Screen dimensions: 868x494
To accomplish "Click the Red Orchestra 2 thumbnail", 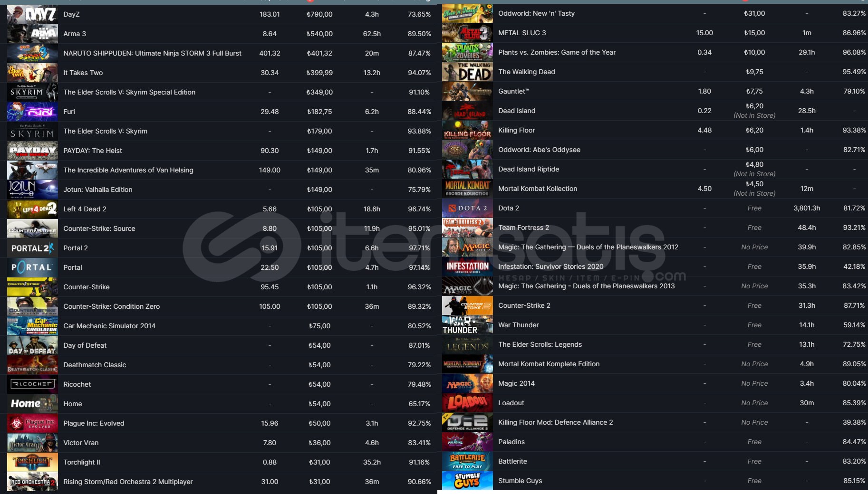I will tap(32, 482).
